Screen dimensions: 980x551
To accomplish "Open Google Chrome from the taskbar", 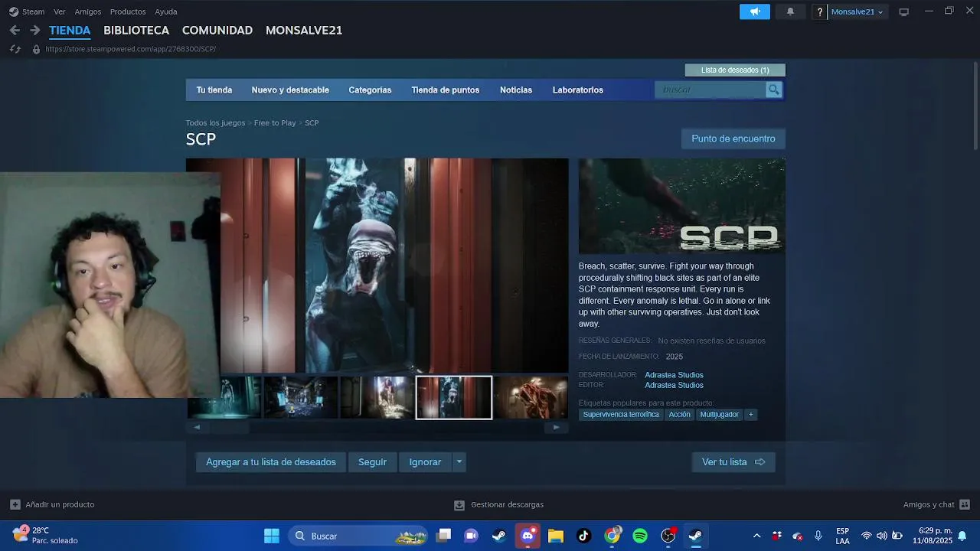I will [612, 536].
